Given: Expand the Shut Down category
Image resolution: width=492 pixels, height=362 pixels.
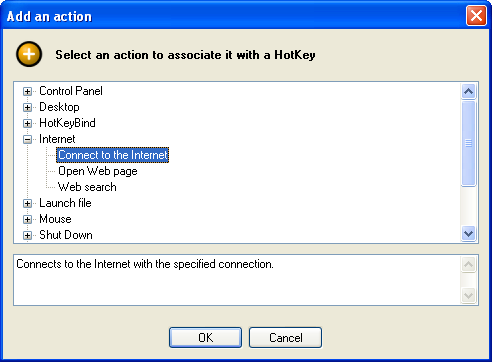Looking at the screenshot, I should (27, 235).
